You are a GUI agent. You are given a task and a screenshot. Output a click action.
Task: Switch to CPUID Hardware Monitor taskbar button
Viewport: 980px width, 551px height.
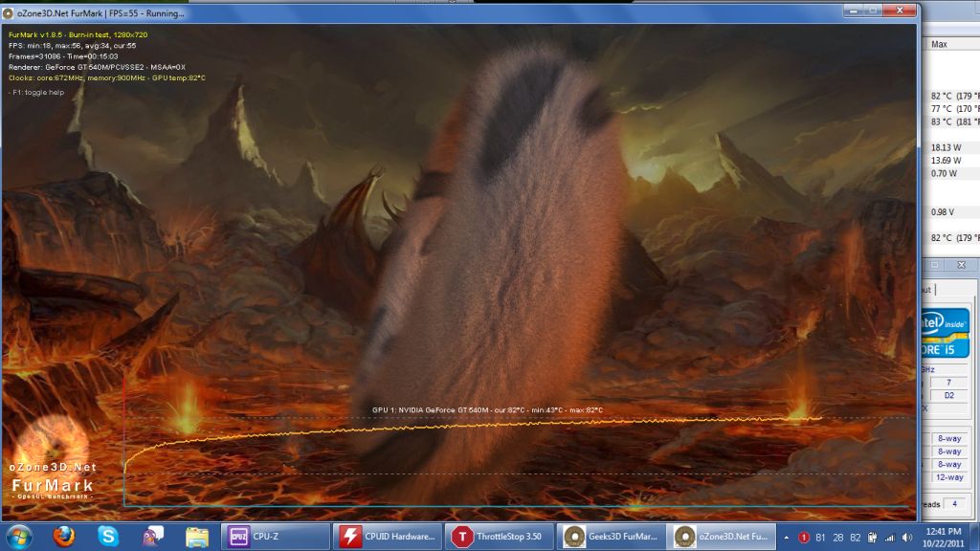[388, 537]
